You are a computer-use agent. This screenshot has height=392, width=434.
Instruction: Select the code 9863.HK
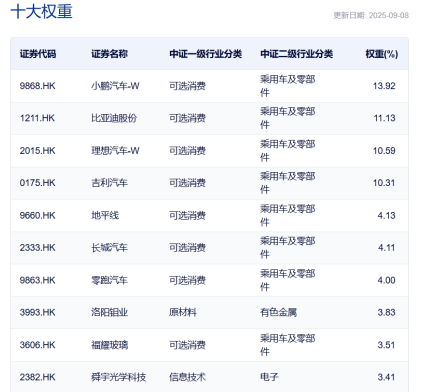(x=38, y=280)
